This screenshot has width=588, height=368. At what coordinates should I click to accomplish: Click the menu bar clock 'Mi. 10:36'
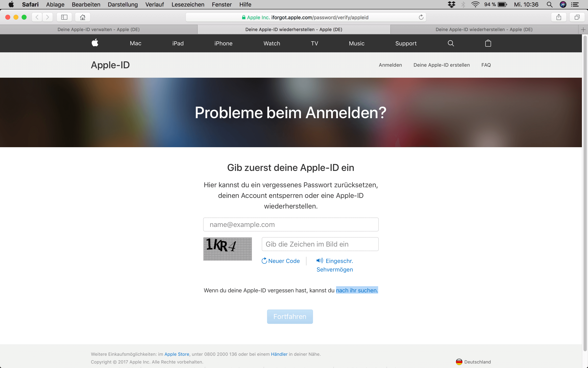pyautogui.click(x=526, y=4)
